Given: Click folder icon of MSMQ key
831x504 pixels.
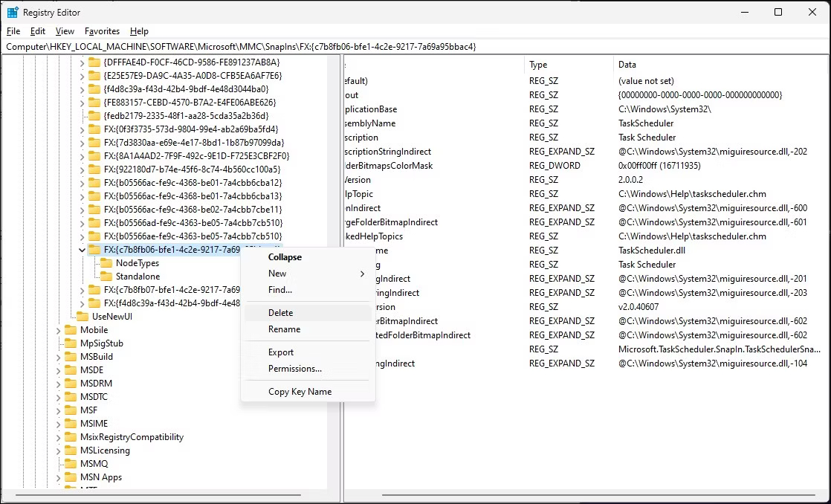Looking at the screenshot, I should pos(71,464).
